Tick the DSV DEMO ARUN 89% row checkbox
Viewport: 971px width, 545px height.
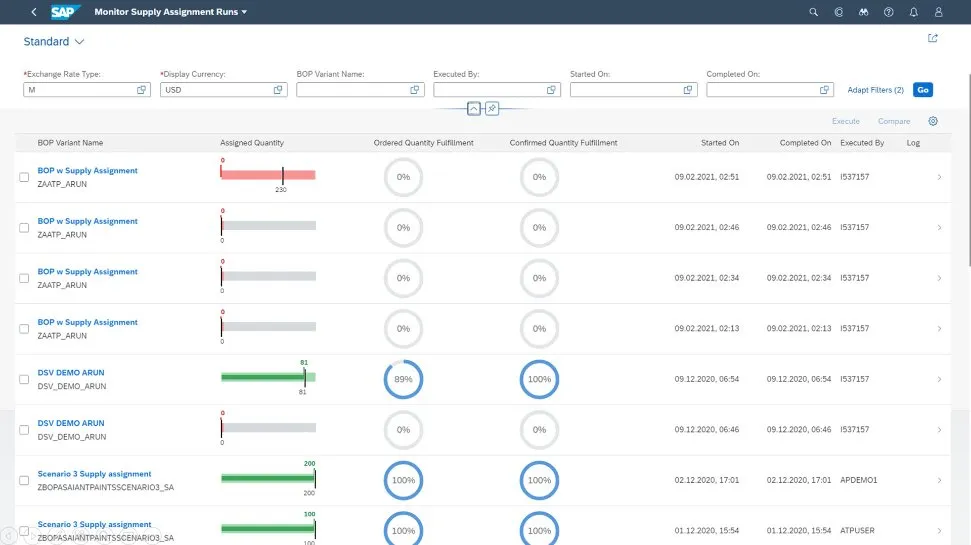coord(25,380)
